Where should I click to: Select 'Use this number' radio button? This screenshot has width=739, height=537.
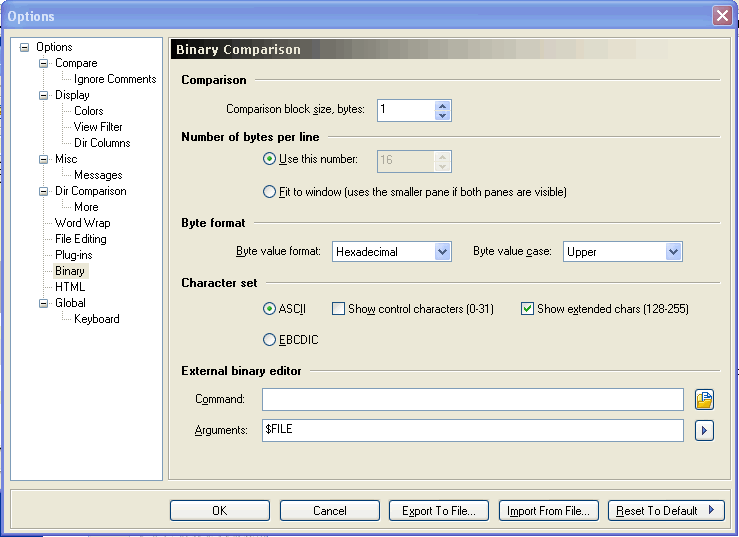269,159
